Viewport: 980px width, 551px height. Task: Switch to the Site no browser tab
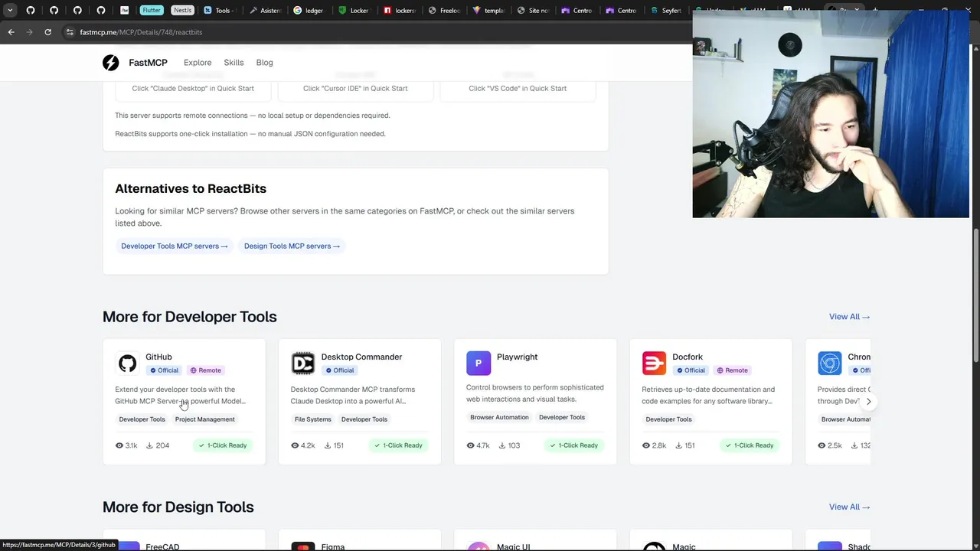tap(533, 10)
